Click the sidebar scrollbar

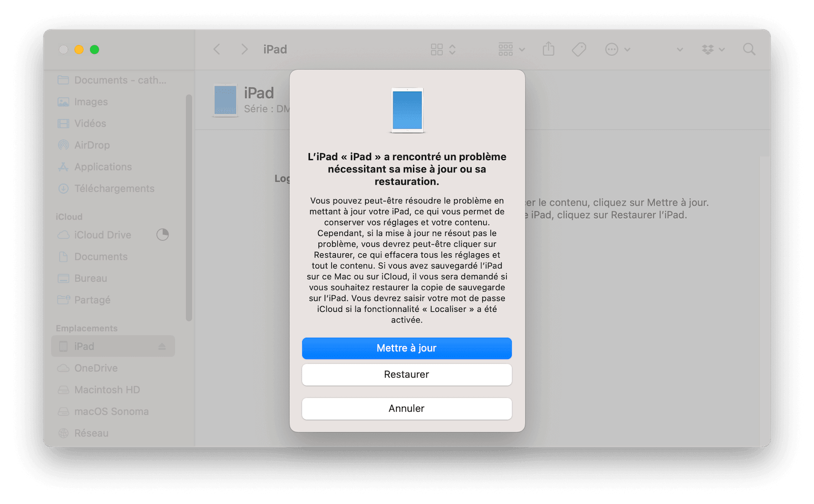(189, 207)
